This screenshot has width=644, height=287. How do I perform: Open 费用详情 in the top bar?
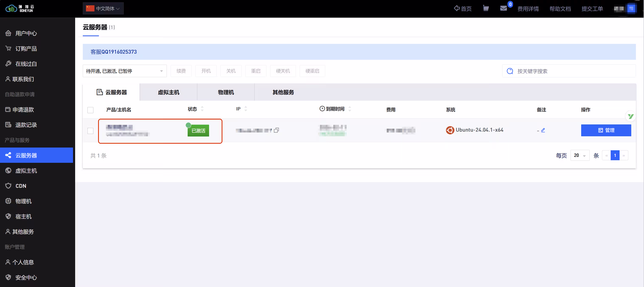528,9
